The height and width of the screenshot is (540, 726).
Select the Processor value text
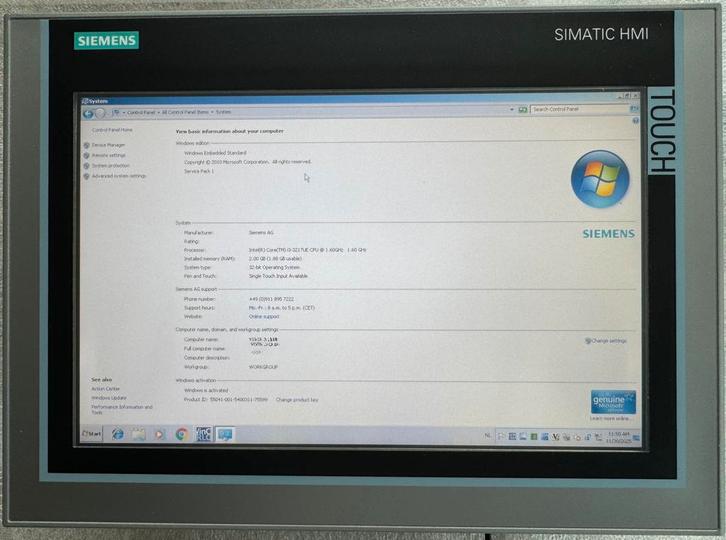[x=307, y=250]
